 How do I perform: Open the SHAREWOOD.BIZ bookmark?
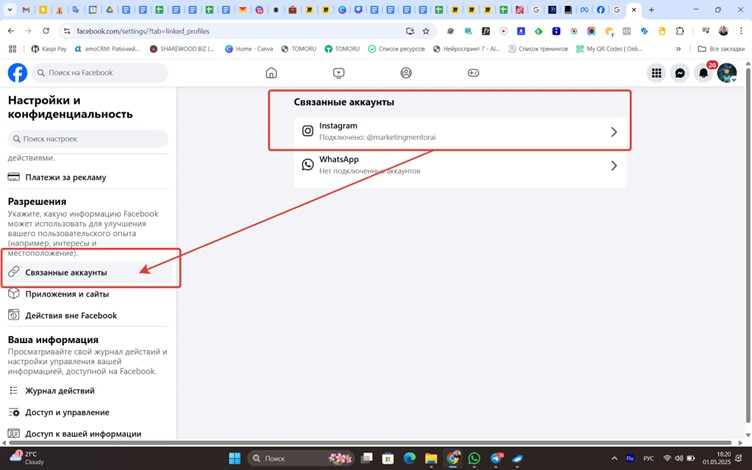tap(182, 48)
